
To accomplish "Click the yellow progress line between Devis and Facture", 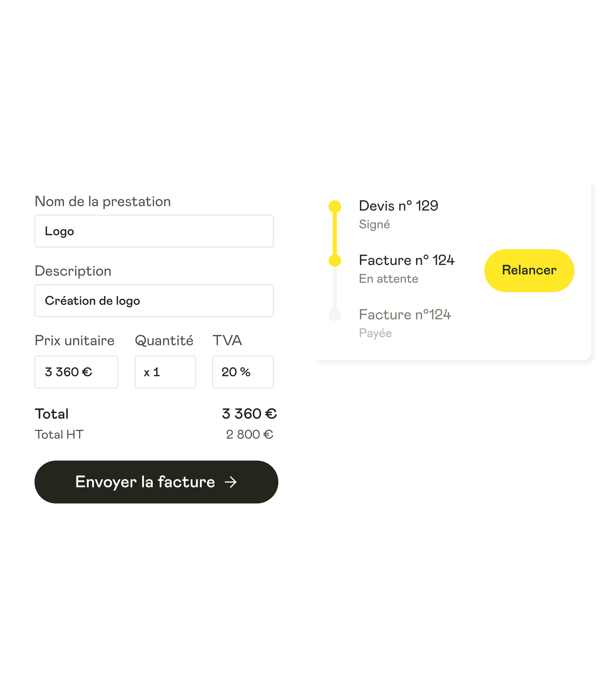I will 335,234.
